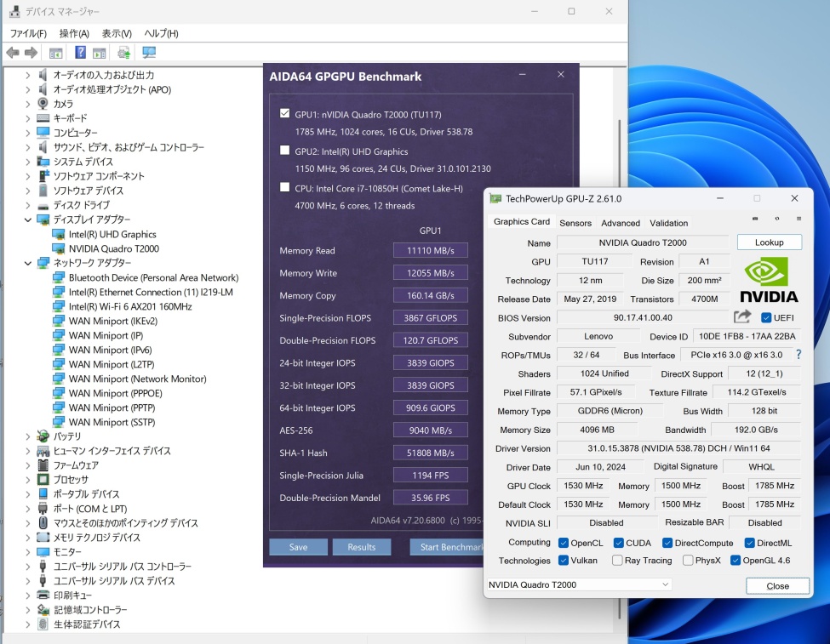This screenshot has height=644, width=830.
Task: Click the Forward arrow in Device Manager toolbar
Action: click(x=31, y=53)
